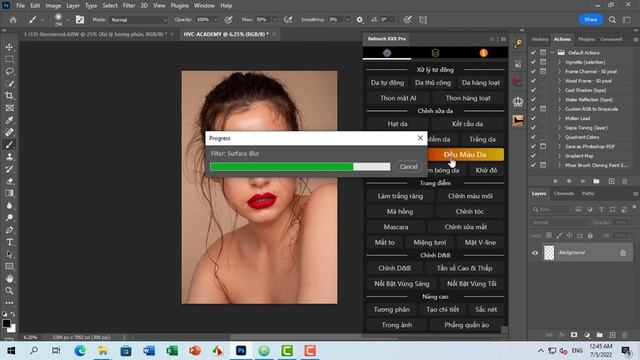Viewport: 640px width, 360px height.
Task: Open the green tab icon in Retouch panel
Action: [x=435, y=53]
